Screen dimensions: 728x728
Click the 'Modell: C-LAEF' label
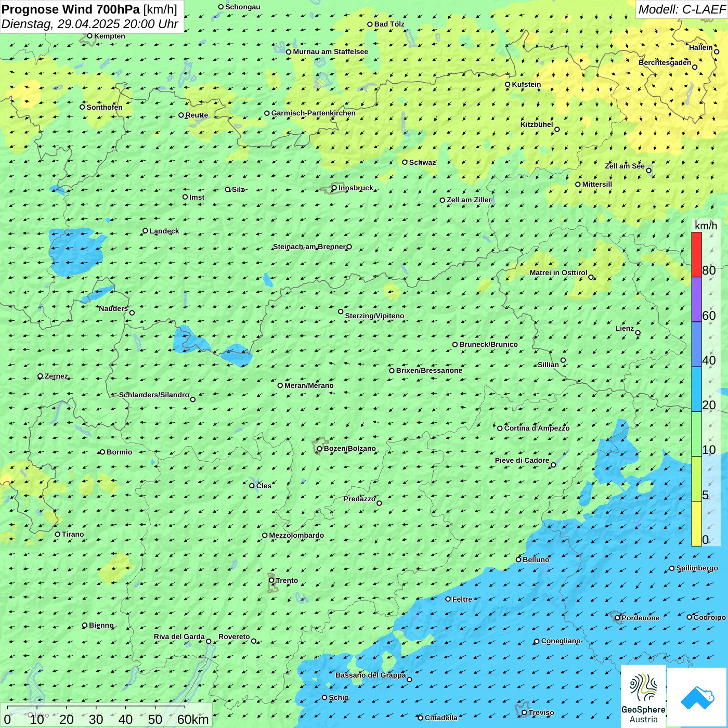coord(681,9)
